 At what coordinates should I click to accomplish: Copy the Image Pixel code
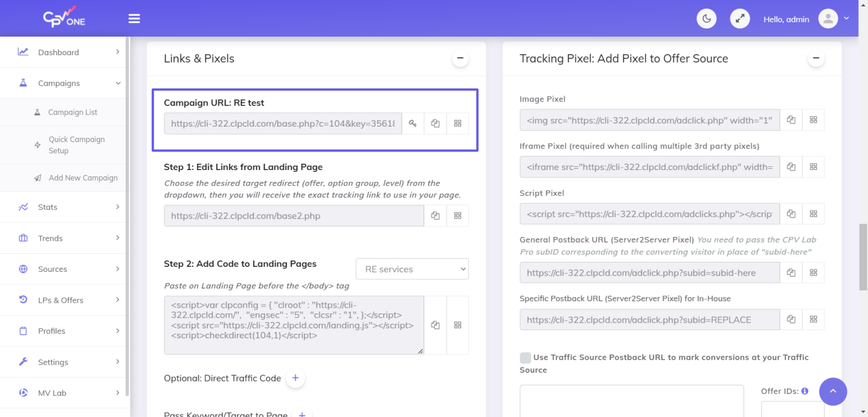coord(791,120)
